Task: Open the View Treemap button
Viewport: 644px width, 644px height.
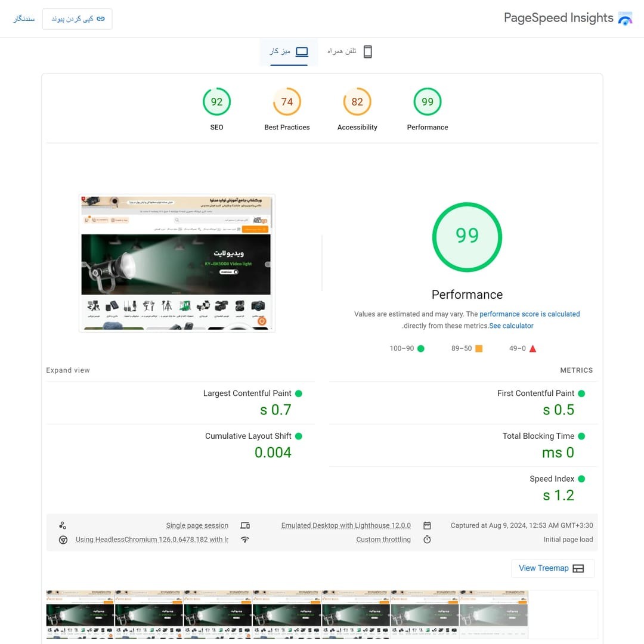Action: pyautogui.click(x=552, y=568)
